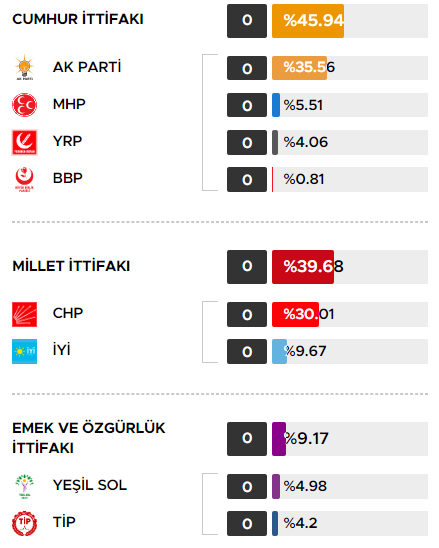The width and height of the screenshot is (439, 548).
Task: Click the BBP crescent and rose logo
Action: 24,179
